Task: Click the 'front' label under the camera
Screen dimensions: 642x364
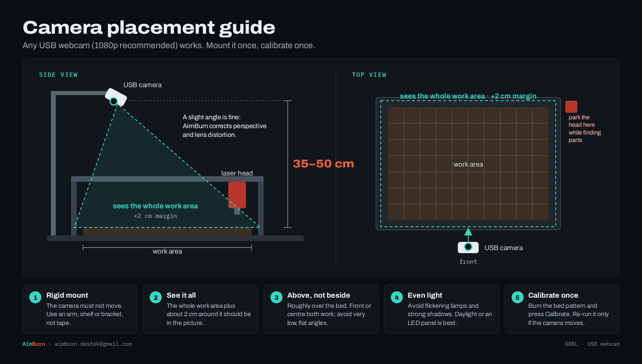Action: 468,262
